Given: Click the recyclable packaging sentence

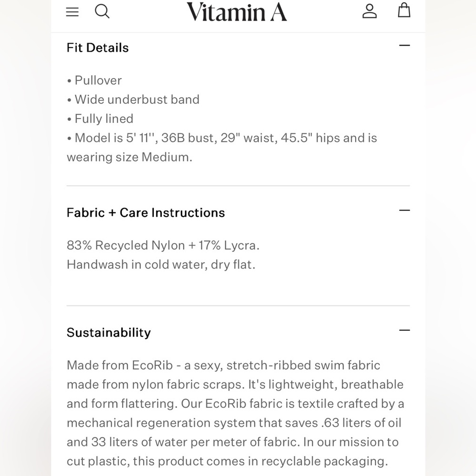Looking at the screenshot, I should 228,461.
